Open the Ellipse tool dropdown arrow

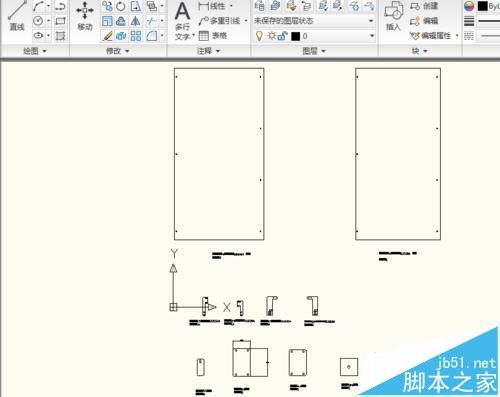click(49, 35)
